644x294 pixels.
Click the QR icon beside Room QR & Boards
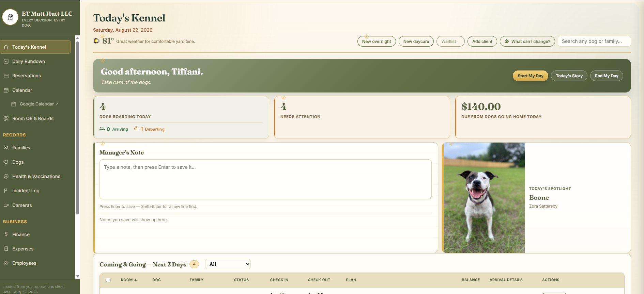6,118
